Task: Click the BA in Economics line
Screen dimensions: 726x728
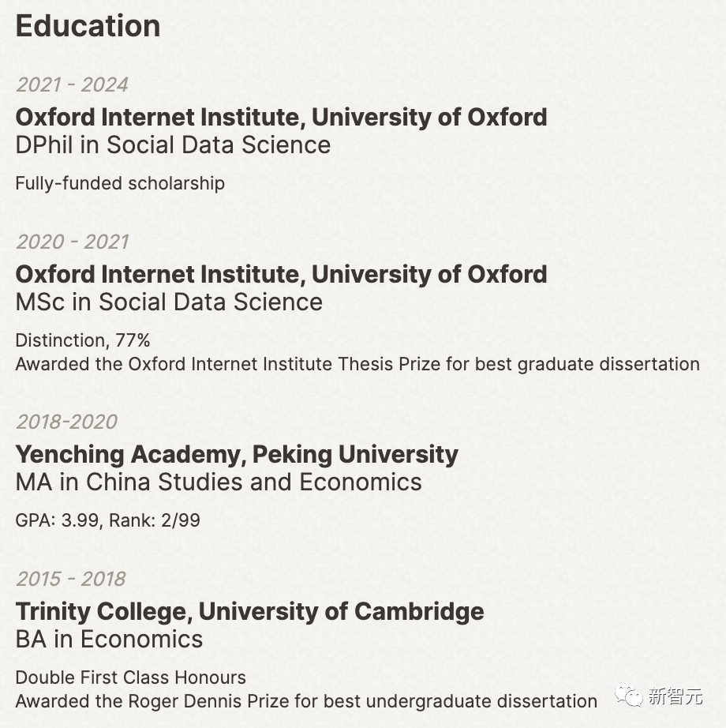Action: click(x=109, y=640)
